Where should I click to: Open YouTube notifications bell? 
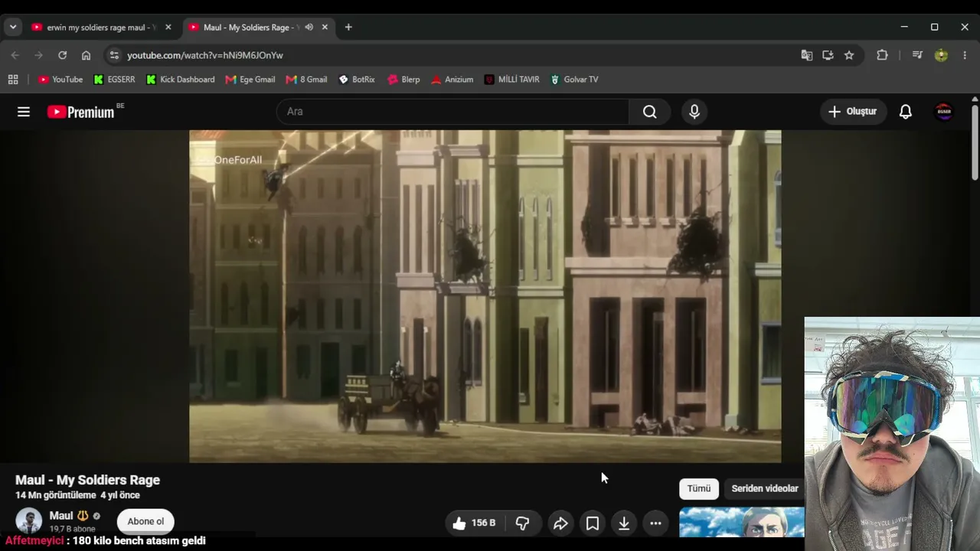906,112
